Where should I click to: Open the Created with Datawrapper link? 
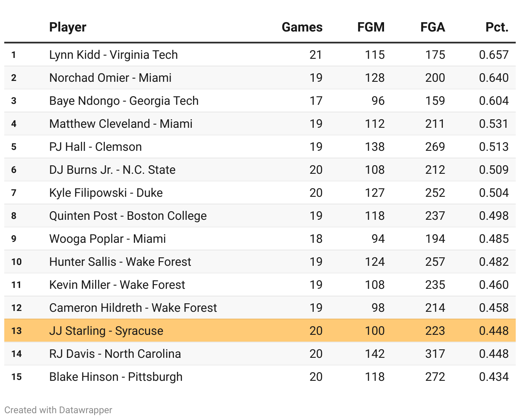pyautogui.click(x=58, y=410)
